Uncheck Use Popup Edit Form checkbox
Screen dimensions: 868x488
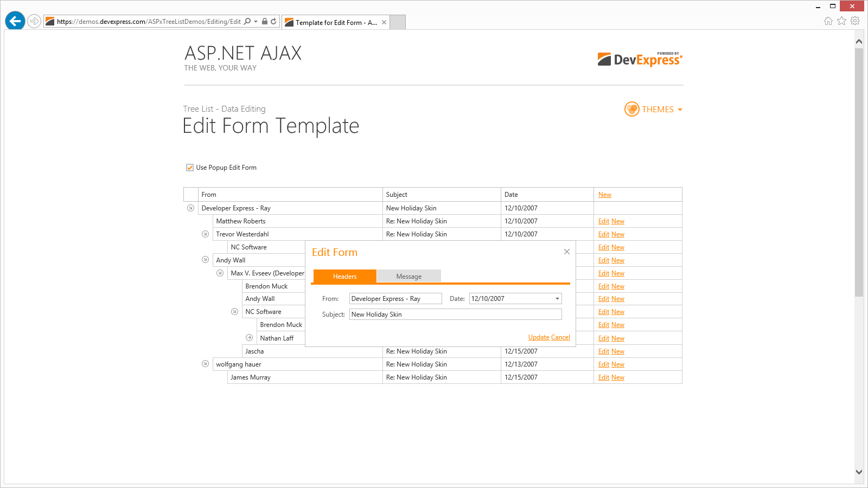[x=190, y=168]
